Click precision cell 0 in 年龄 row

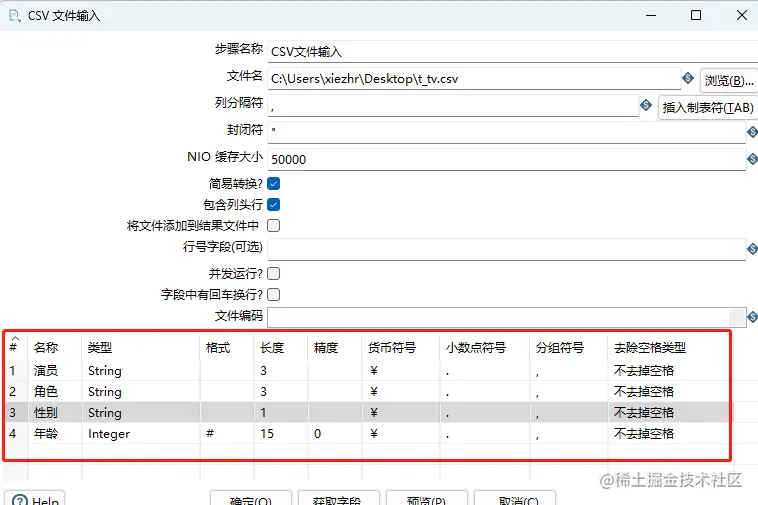pos(335,433)
